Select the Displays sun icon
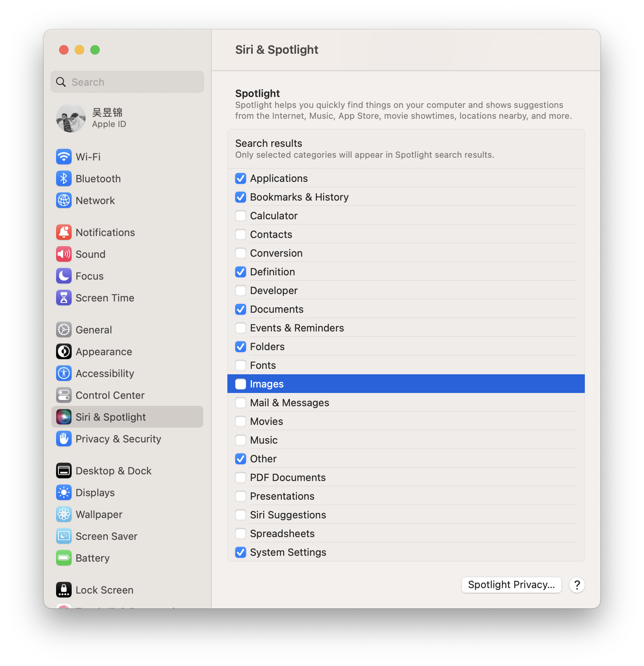 coord(64,492)
